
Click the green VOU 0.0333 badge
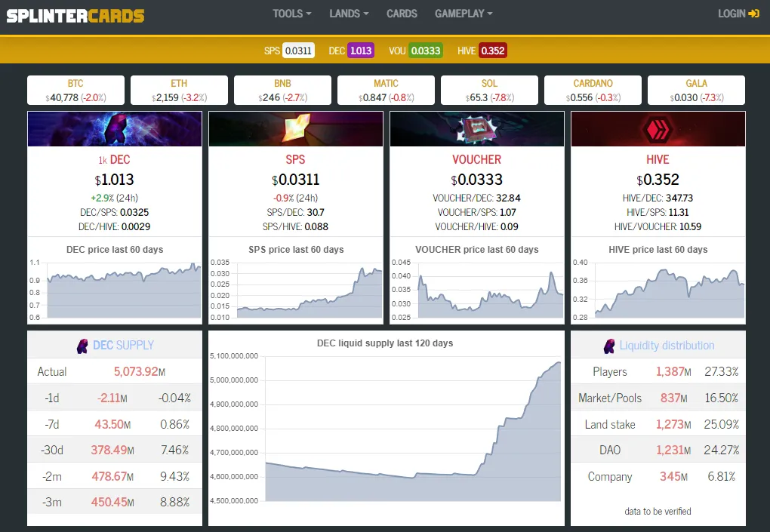425,51
